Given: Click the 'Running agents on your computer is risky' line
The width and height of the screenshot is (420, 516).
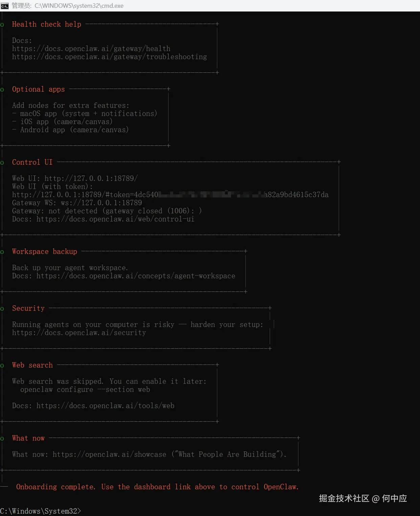Looking at the screenshot, I should click(x=138, y=325).
